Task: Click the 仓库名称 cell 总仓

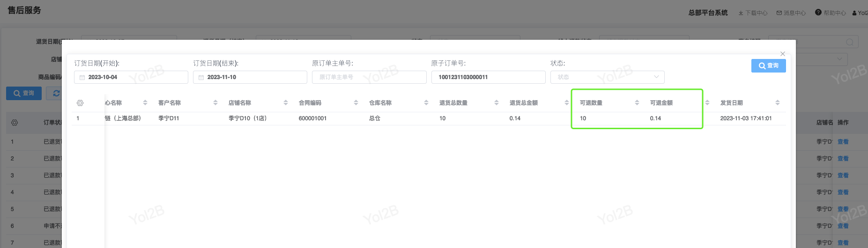Action: (x=375, y=118)
